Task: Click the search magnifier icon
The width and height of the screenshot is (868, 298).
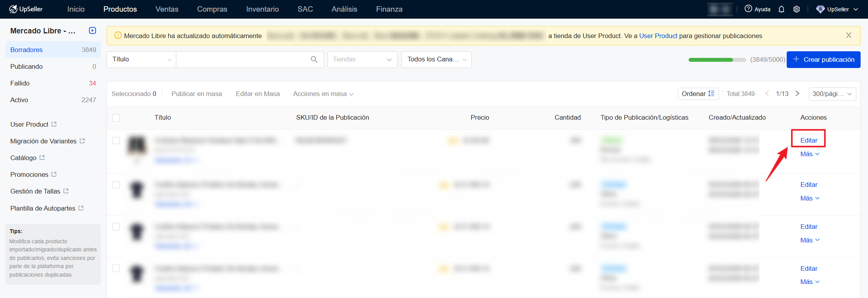Action: 314,59
